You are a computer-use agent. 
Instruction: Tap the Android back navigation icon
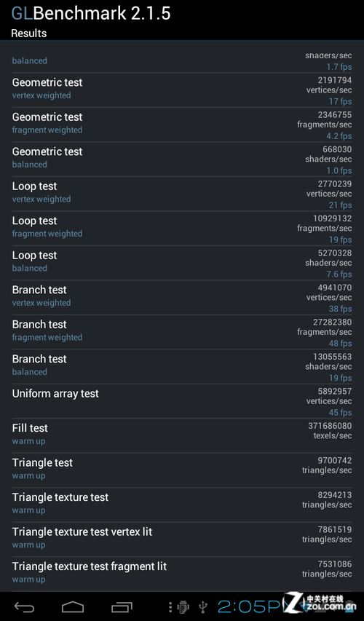tap(24, 606)
